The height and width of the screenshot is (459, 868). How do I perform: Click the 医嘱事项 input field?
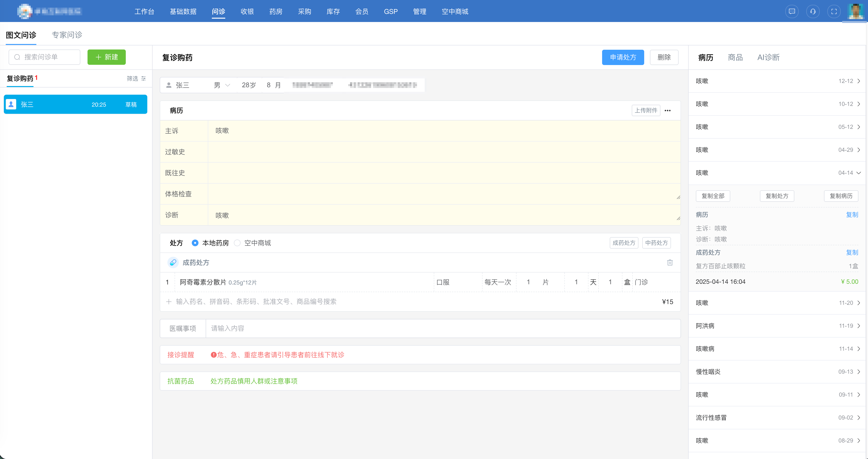point(443,328)
